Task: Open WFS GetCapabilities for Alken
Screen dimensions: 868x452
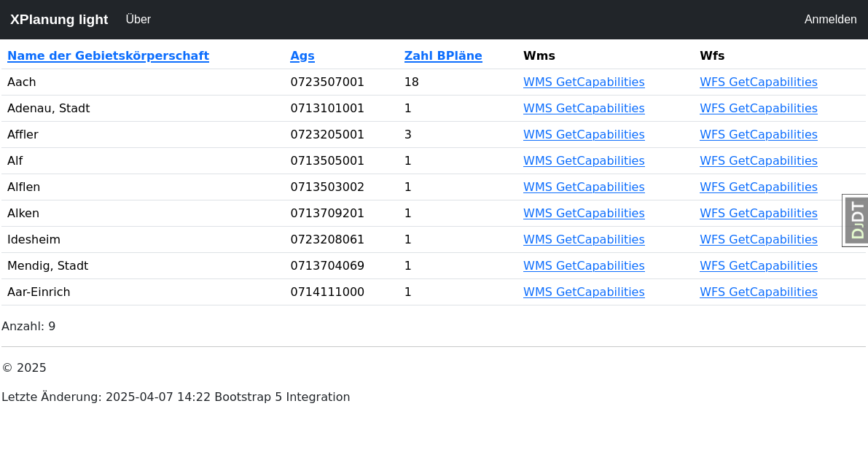Action: point(759,214)
